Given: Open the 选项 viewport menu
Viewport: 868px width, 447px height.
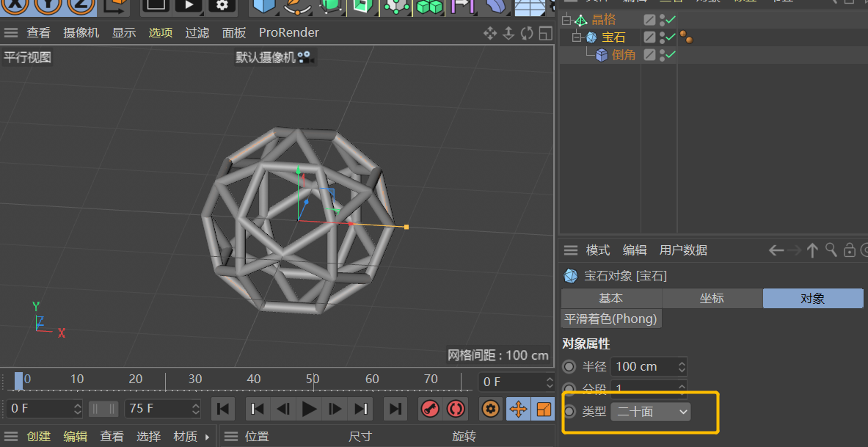Looking at the screenshot, I should pyautogui.click(x=161, y=33).
